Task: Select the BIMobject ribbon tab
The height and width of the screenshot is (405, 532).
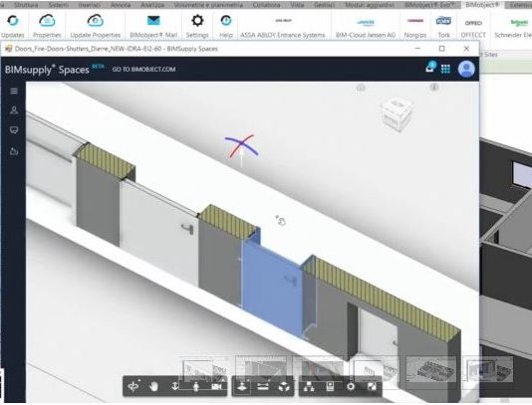Action: pyautogui.click(x=482, y=5)
